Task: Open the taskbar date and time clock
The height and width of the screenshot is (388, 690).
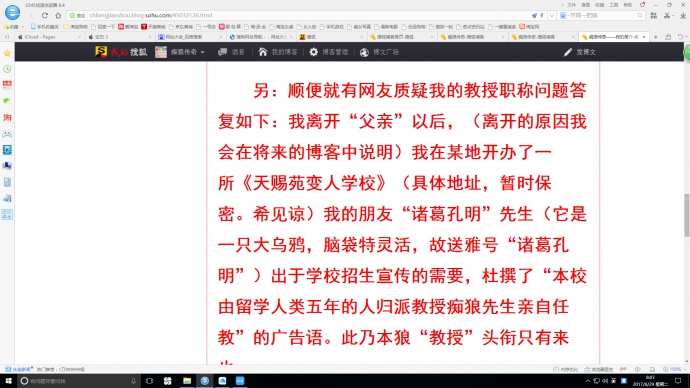Action: point(650,381)
